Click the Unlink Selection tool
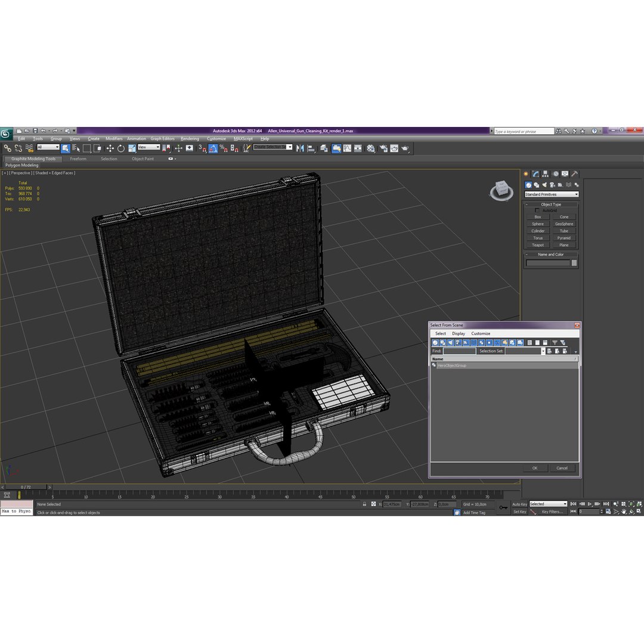 18,148
